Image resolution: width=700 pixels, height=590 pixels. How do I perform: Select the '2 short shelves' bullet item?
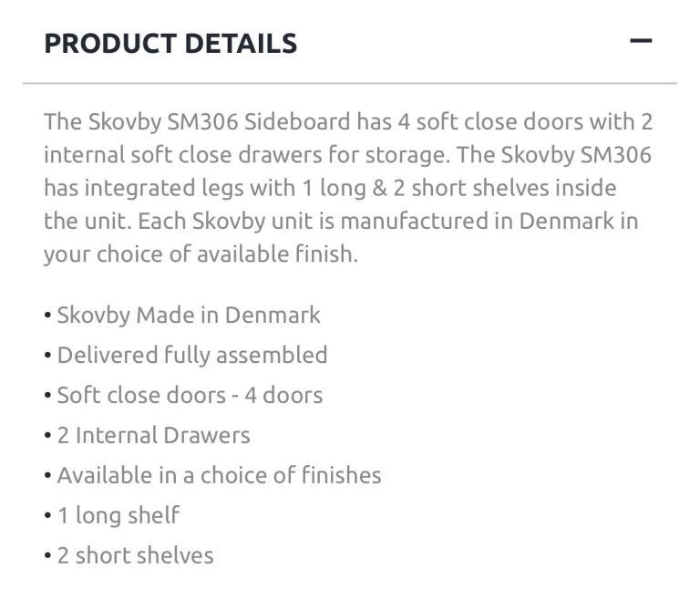[x=135, y=555]
